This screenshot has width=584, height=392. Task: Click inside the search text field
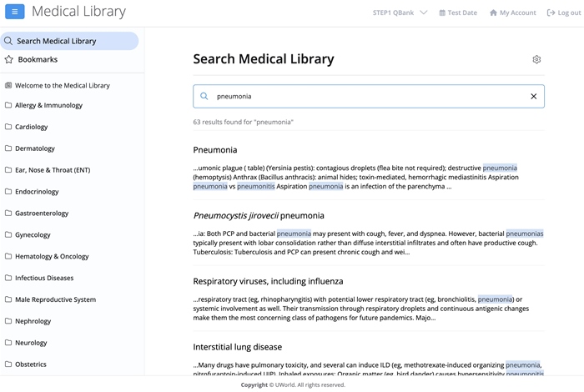click(x=367, y=96)
